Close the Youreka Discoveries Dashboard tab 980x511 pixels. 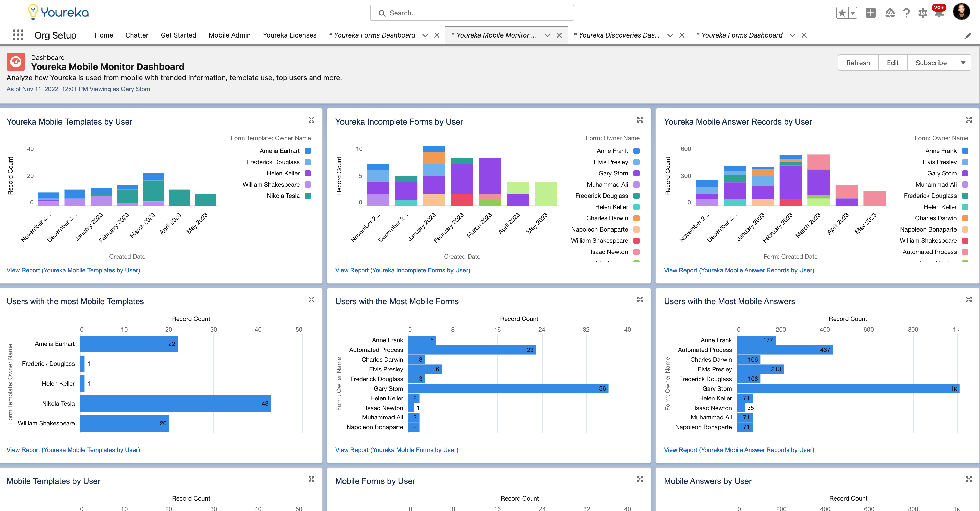682,35
